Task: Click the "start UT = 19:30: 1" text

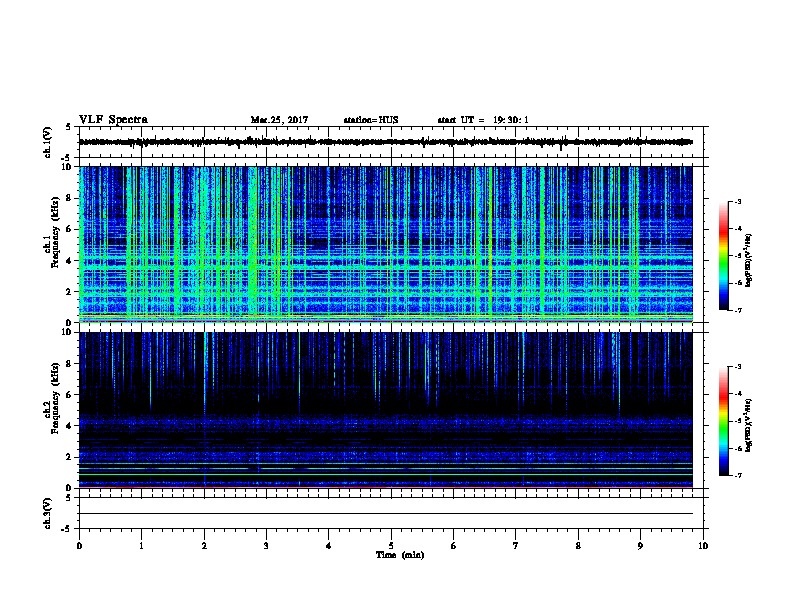Action: click(483, 120)
